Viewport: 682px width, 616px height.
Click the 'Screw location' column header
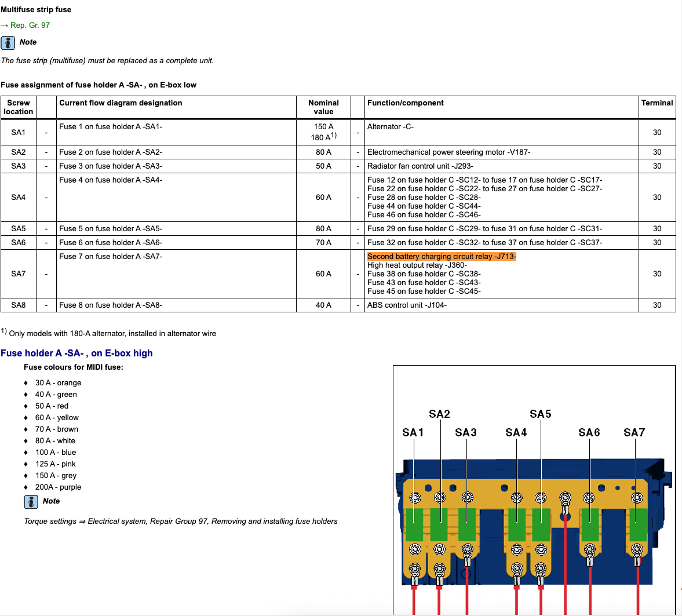pyautogui.click(x=19, y=107)
